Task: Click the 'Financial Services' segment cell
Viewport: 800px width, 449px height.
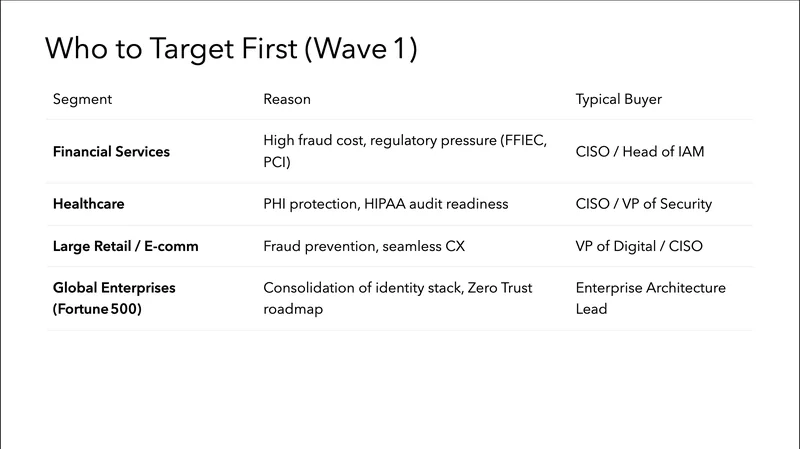Action: pos(111,152)
